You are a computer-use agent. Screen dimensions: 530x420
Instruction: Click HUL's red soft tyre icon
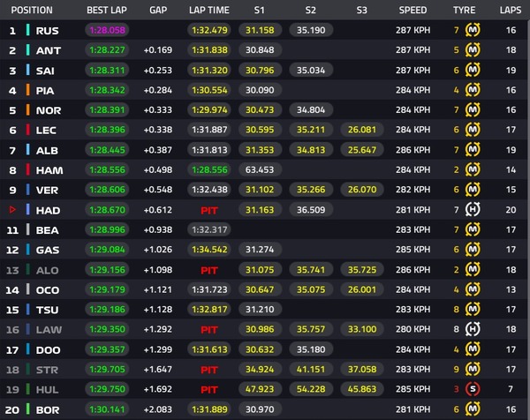pos(473,389)
